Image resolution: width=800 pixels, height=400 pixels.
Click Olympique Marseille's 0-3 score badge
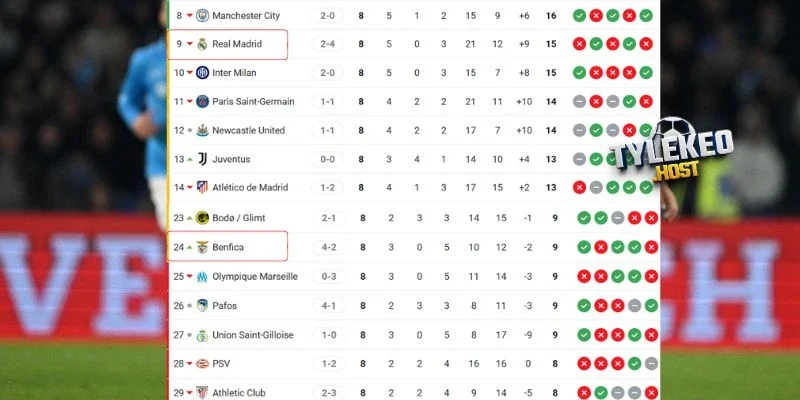click(328, 276)
